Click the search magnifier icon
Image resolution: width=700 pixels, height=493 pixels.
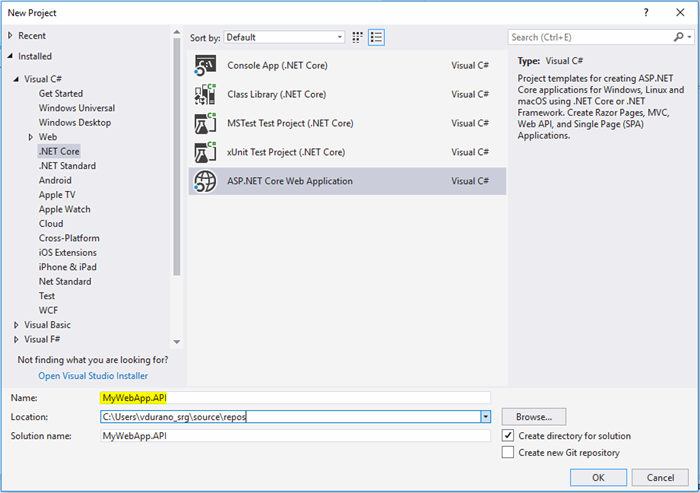pyautogui.click(x=678, y=37)
